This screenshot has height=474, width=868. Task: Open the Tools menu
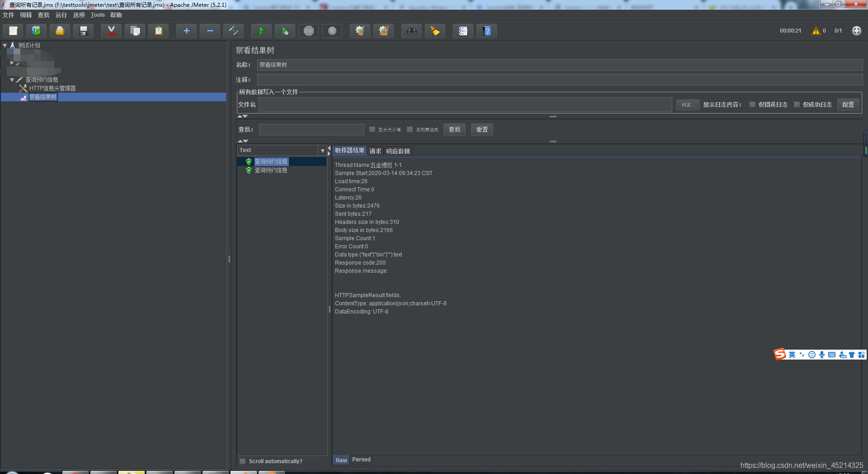98,15
